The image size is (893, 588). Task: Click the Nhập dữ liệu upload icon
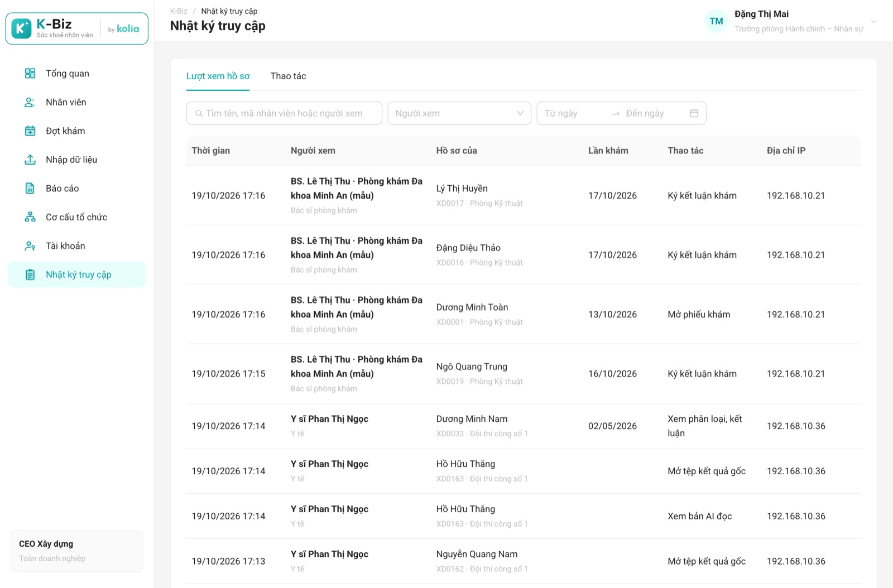tap(30, 160)
